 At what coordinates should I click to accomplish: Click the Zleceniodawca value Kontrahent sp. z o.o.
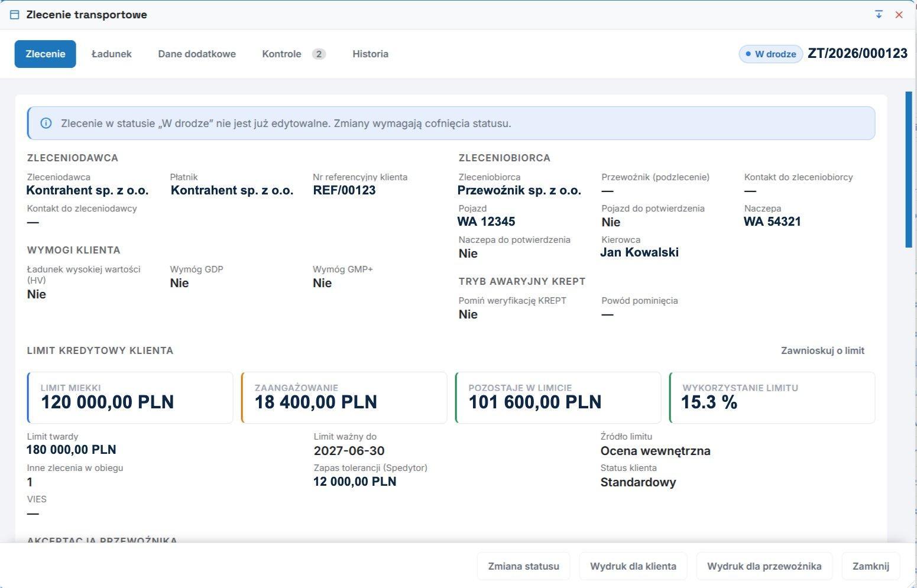tap(88, 190)
